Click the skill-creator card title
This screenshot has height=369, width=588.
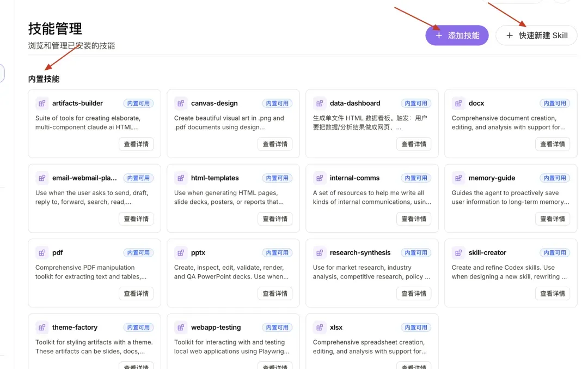click(x=487, y=253)
